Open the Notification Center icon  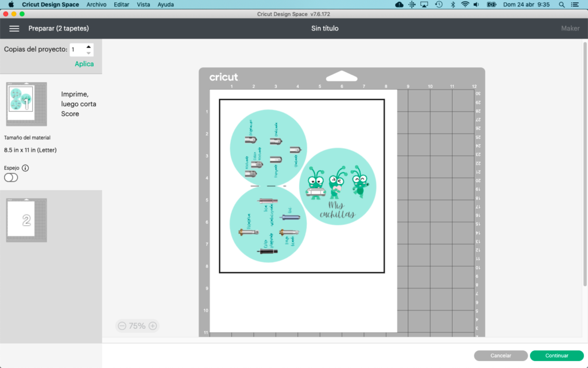[x=575, y=5]
